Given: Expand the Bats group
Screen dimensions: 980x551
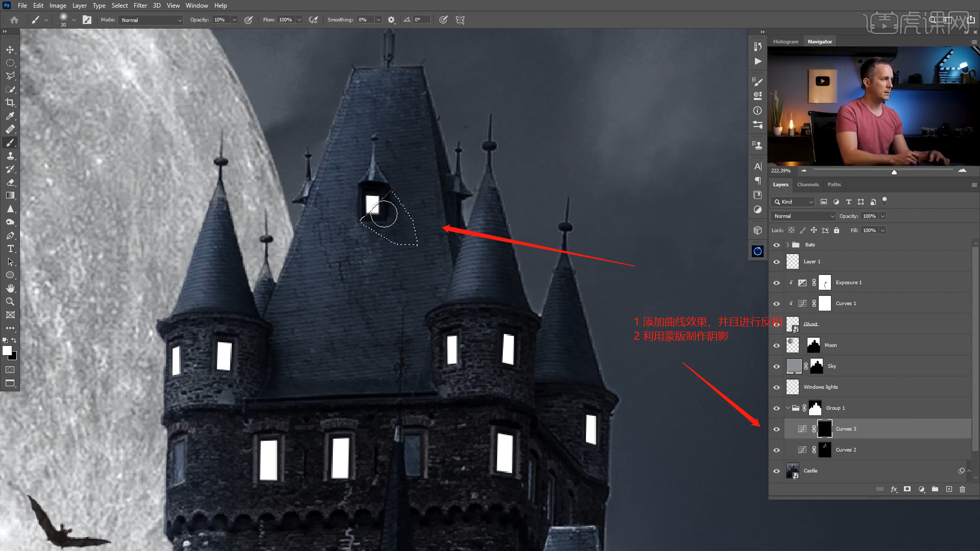Looking at the screenshot, I should pos(788,245).
